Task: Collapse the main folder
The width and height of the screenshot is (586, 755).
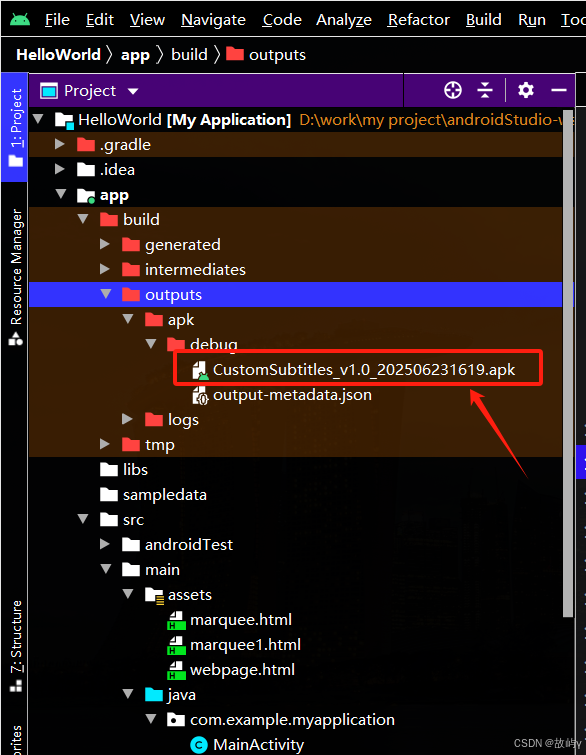Action: point(106,569)
